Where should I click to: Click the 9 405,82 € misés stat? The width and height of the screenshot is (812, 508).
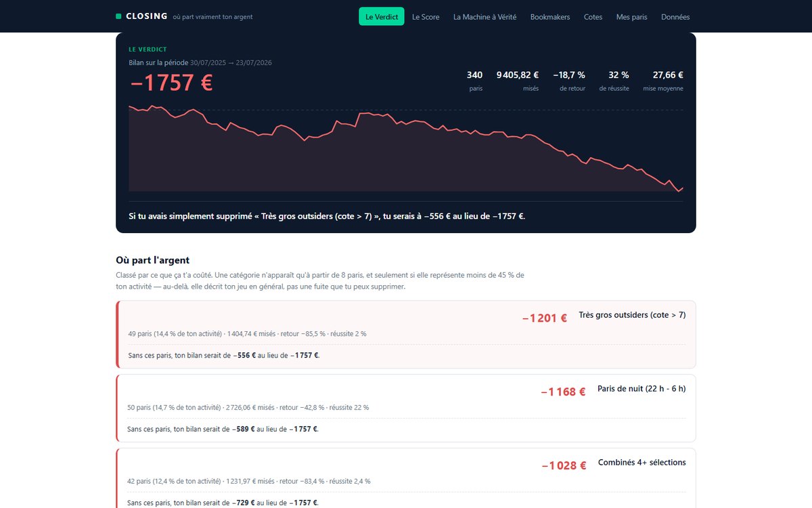(x=518, y=81)
